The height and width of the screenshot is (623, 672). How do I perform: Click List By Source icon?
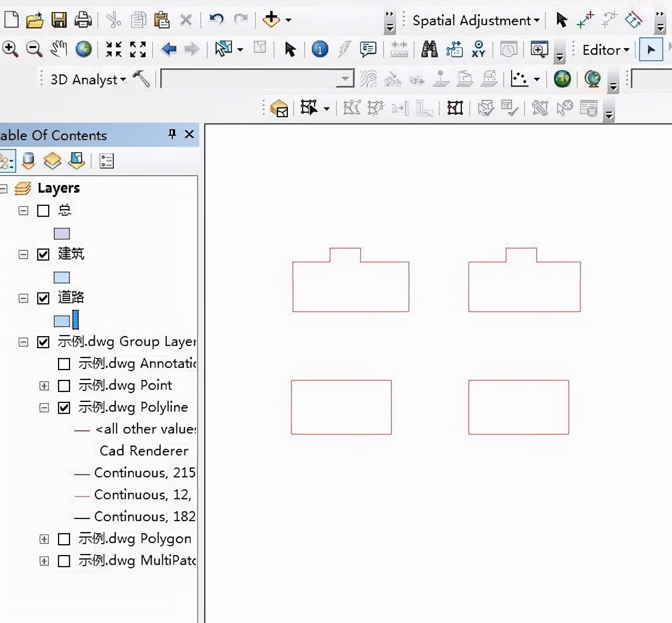pyautogui.click(x=28, y=161)
